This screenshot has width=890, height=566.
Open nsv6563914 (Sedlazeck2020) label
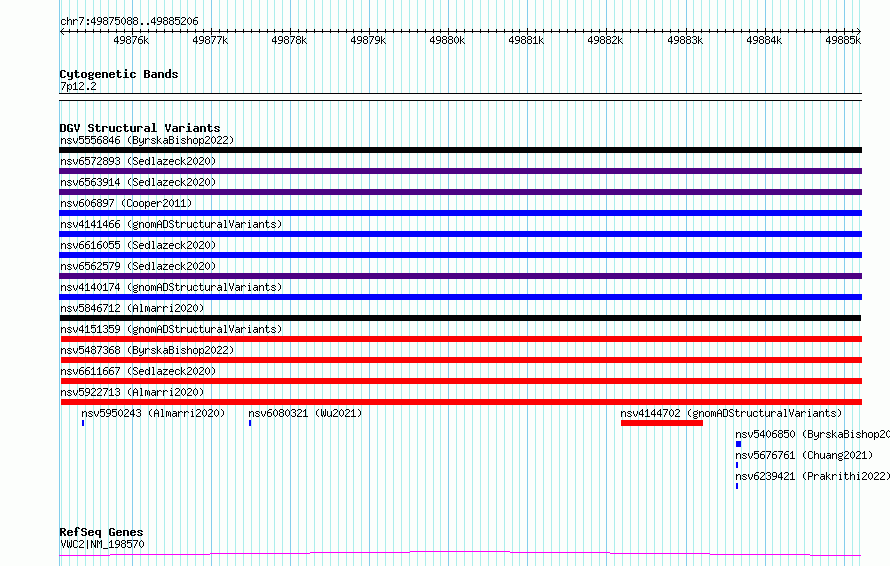click(x=138, y=182)
